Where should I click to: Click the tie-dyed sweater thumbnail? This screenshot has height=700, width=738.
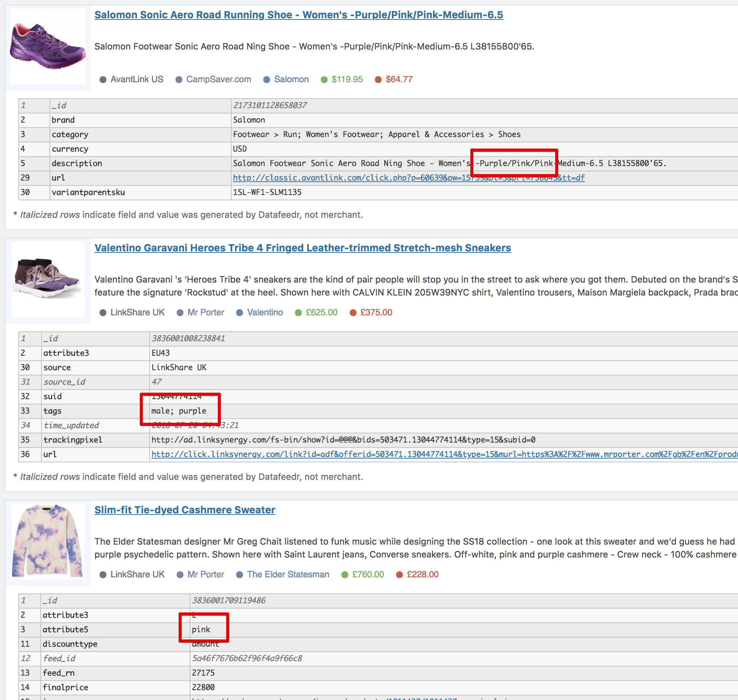click(48, 541)
